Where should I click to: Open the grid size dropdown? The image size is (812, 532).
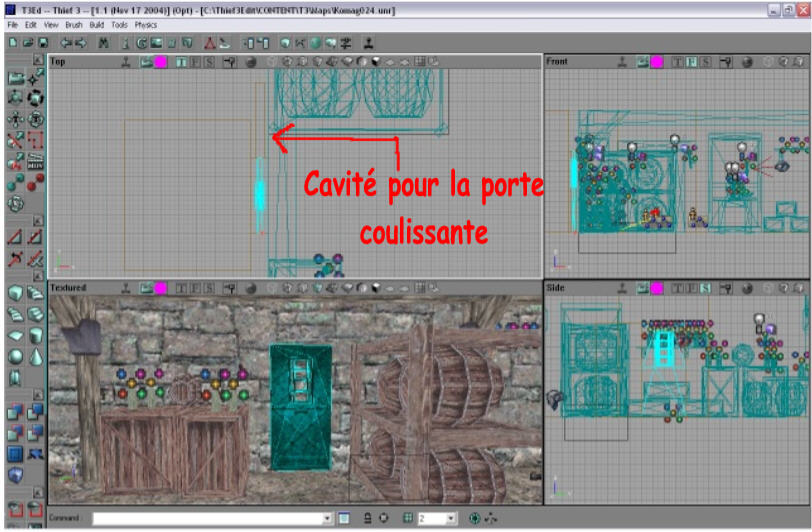pos(451,518)
